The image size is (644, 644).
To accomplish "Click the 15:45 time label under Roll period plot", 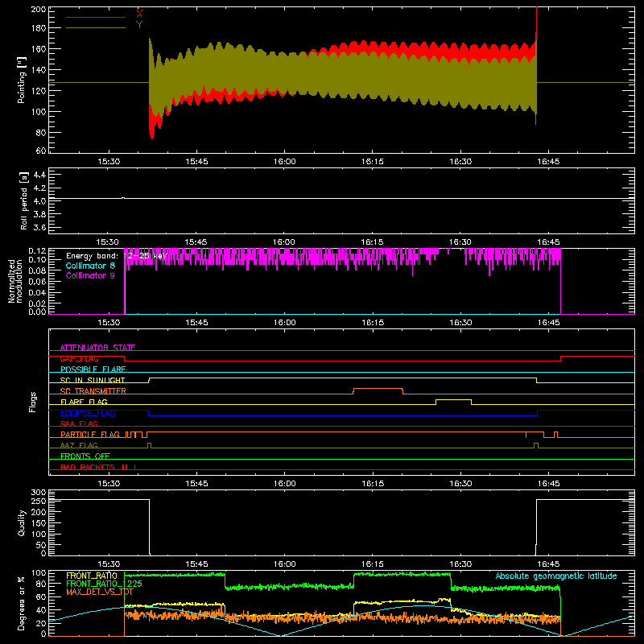I will coord(196,242).
